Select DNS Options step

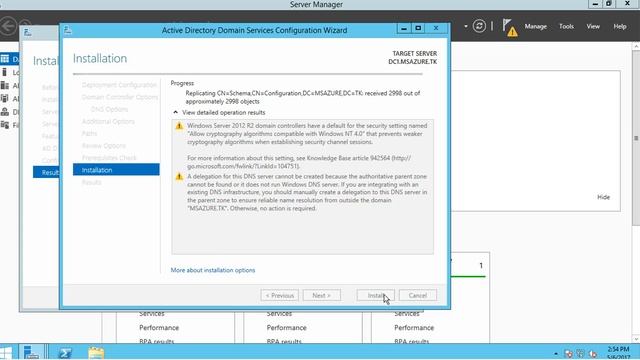(109, 109)
